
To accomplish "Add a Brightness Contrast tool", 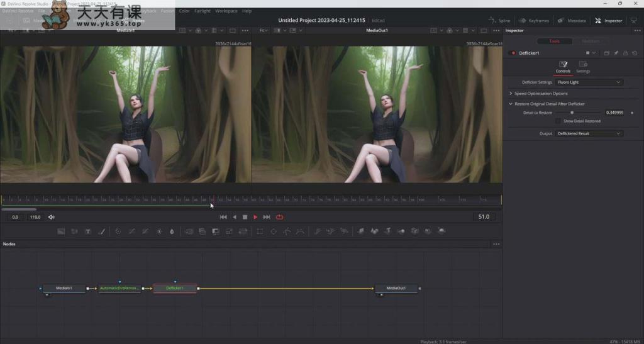I will point(159,231).
